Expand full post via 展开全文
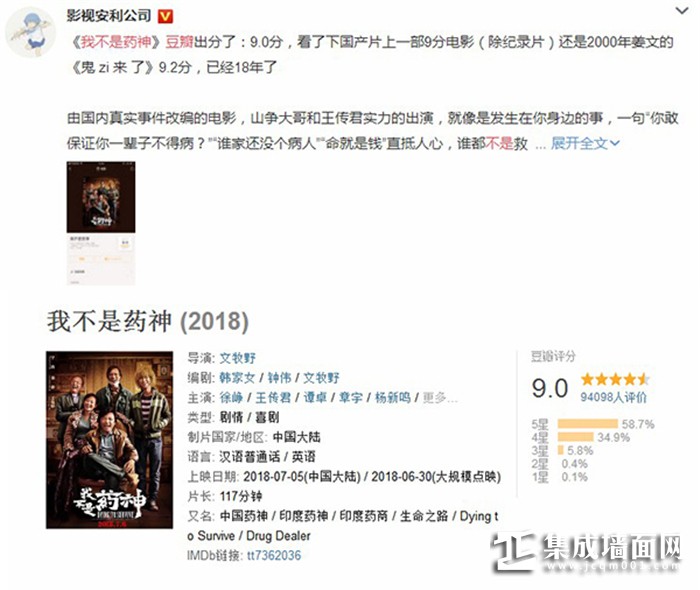700x590 pixels. pyautogui.click(x=585, y=143)
